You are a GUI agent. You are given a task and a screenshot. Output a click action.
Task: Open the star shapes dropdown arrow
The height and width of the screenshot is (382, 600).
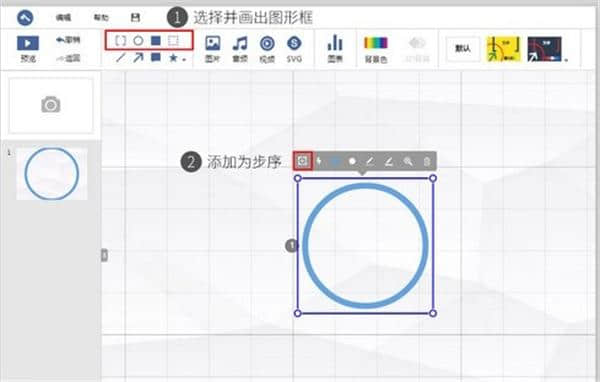click(184, 60)
